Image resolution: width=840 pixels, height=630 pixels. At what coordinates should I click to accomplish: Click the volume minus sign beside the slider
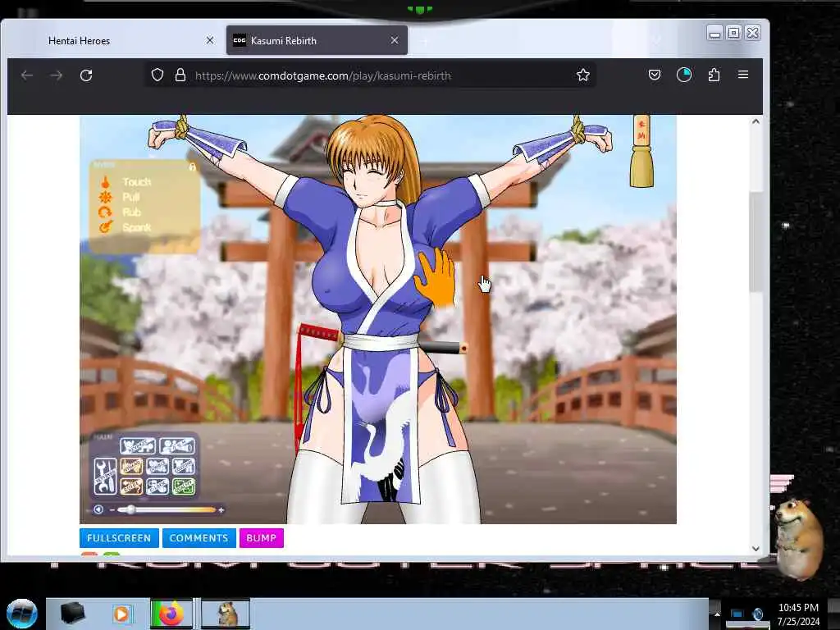pos(112,510)
